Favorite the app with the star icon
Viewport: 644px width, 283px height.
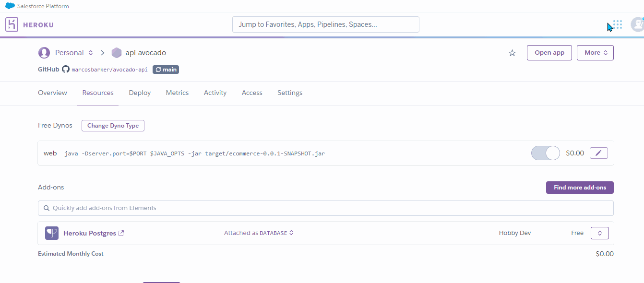click(512, 53)
